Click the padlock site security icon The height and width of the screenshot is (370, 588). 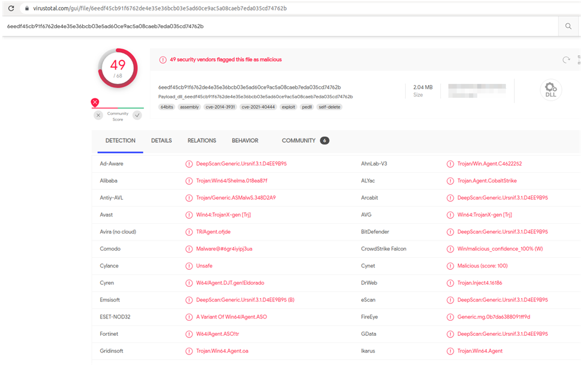(26, 8)
